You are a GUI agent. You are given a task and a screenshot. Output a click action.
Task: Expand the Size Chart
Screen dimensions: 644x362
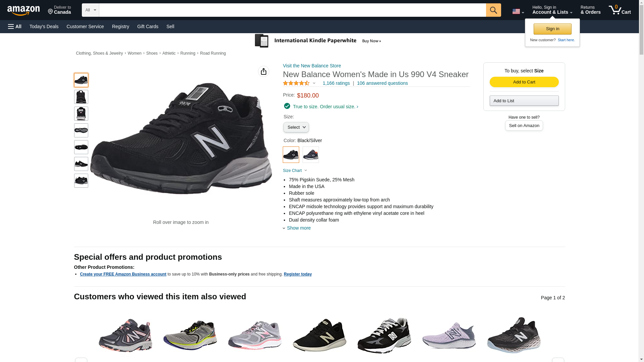point(295,171)
